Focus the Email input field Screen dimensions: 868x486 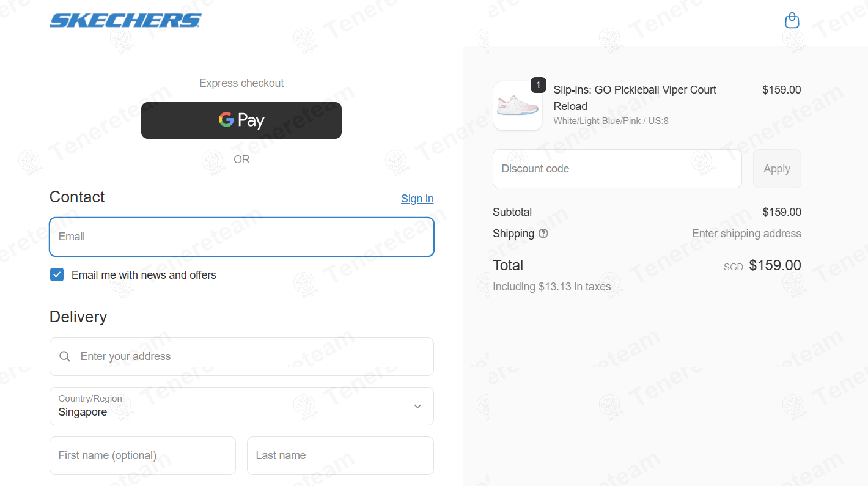click(241, 237)
